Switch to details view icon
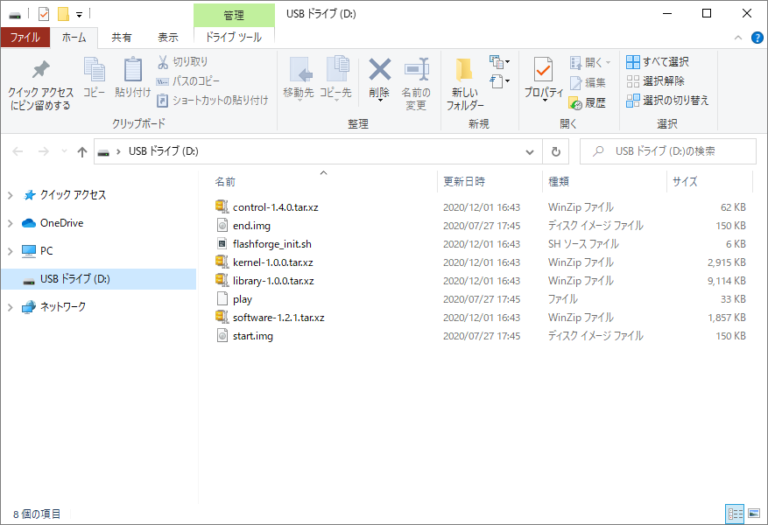Image resolution: width=768 pixels, height=525 pixels. (735, 514)
